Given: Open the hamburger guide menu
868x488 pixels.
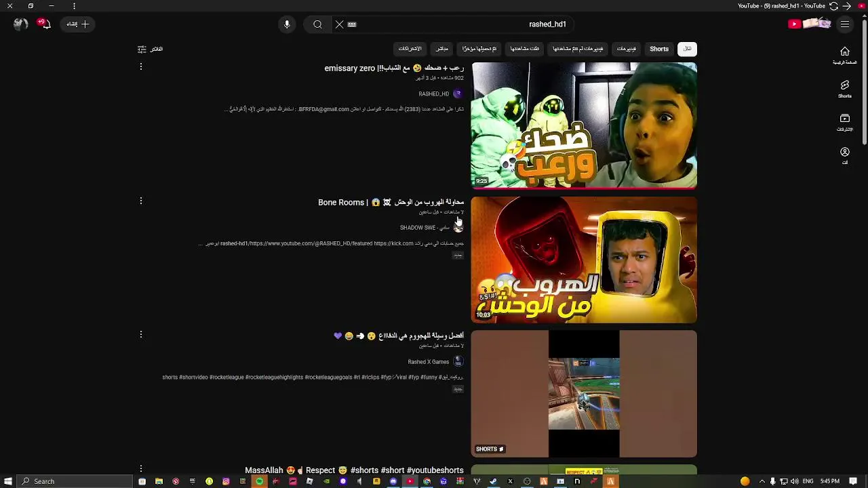Looking at the screenshot, I should (x=845, y=24).
